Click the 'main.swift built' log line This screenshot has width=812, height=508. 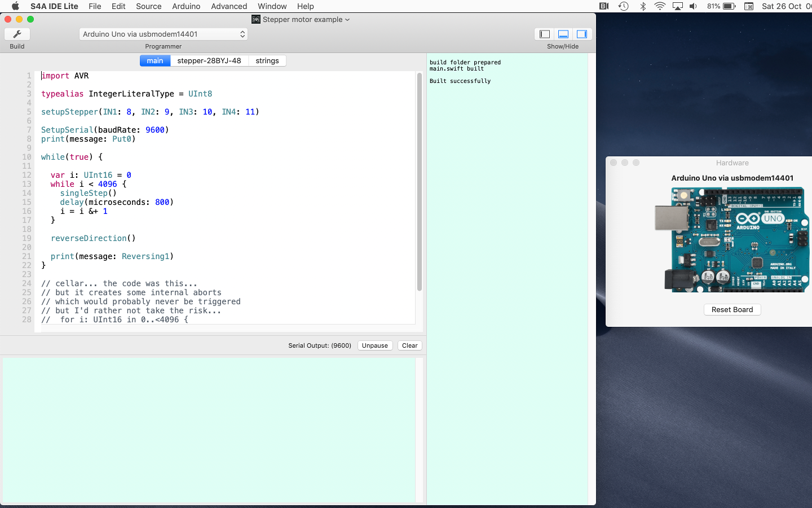click(x=457, y=69)
